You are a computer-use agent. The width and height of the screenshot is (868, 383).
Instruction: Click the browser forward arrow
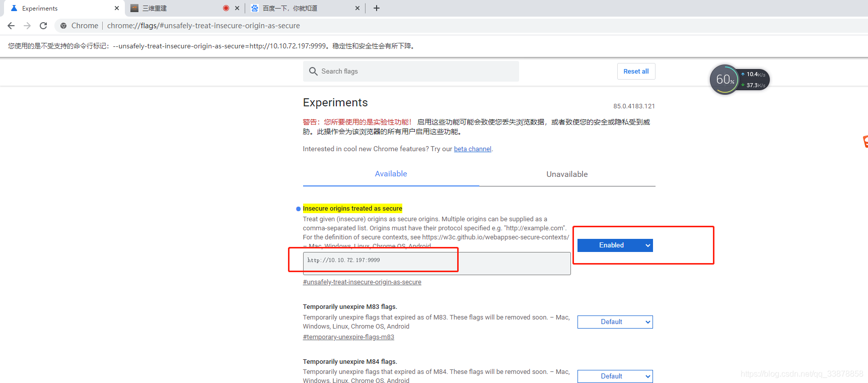(x=27, y=26)
